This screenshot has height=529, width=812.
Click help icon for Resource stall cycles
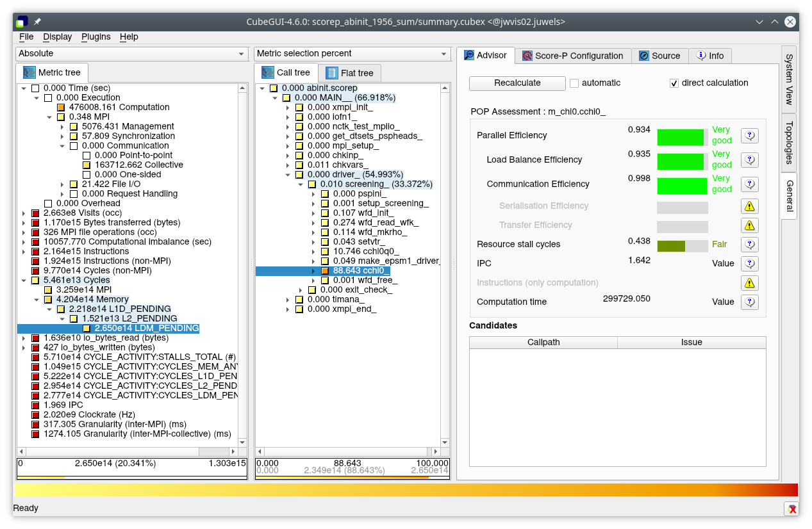749,245
